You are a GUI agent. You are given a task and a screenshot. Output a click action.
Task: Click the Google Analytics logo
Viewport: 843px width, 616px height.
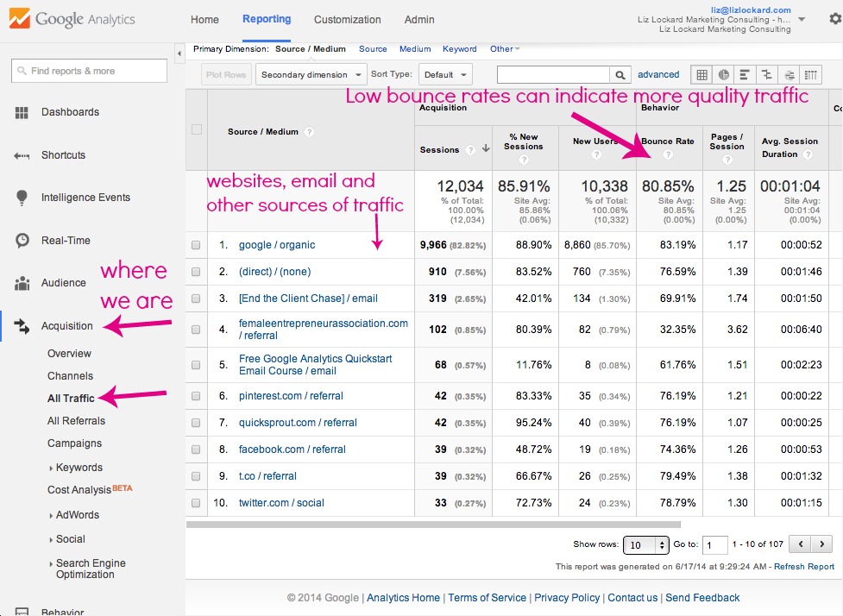click(x=72, y=19)
